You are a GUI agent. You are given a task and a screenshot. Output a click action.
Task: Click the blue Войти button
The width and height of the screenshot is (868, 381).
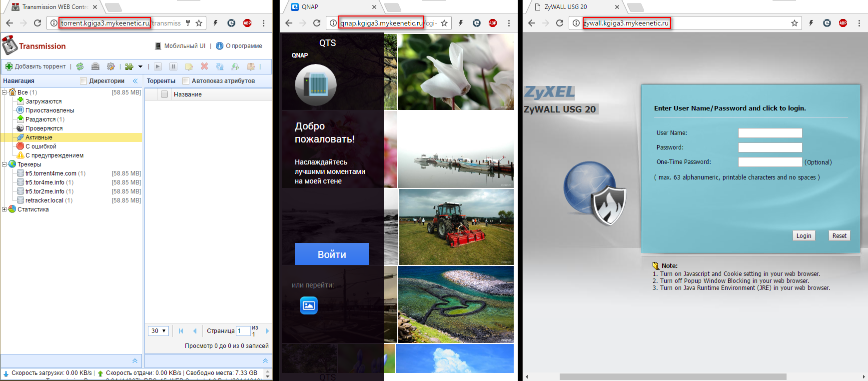click(331, 254)
